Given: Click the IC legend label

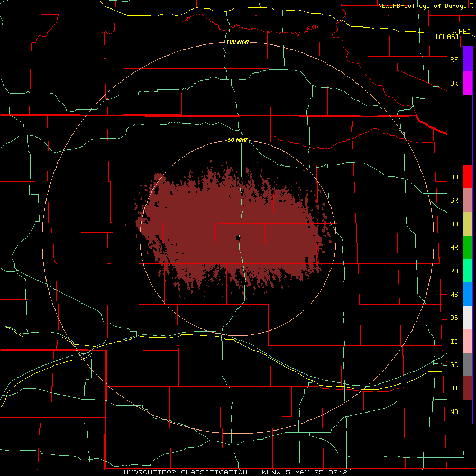Looking at the screenshot, I should 454,342.
